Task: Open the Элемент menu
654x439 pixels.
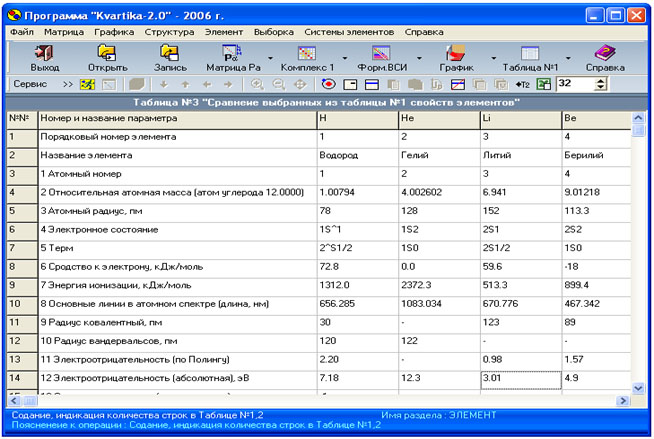Action: (x=224, y=32)
